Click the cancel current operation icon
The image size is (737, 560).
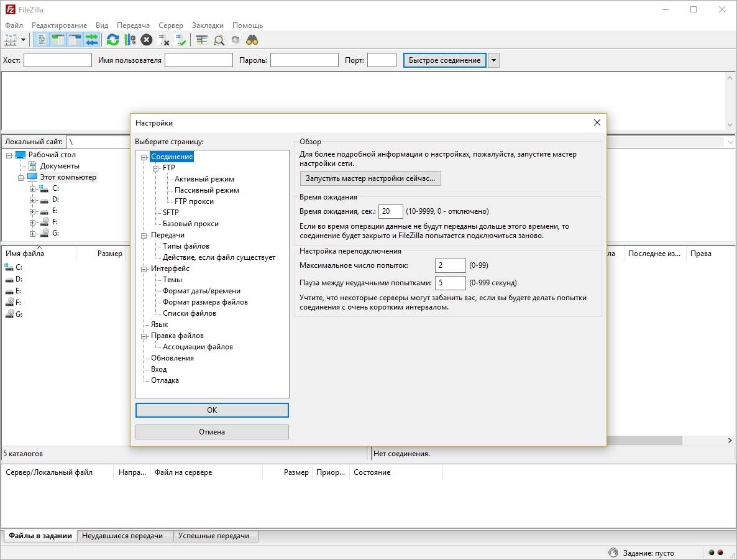click(147, 40)
